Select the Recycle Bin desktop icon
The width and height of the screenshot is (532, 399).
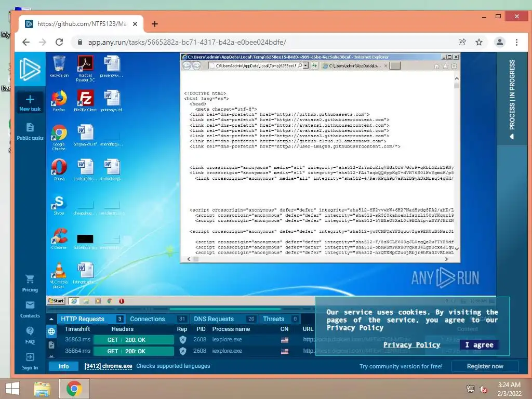click(59, 66)
